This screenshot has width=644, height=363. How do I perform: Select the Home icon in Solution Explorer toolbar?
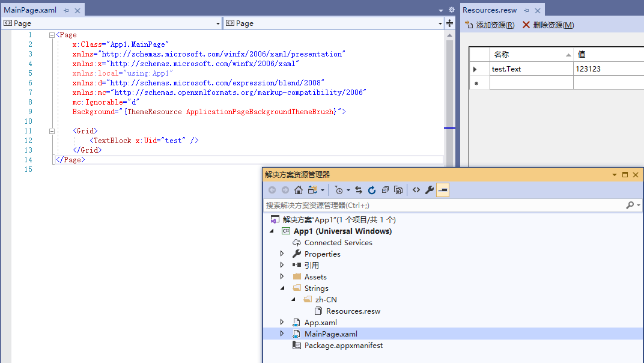299,190
